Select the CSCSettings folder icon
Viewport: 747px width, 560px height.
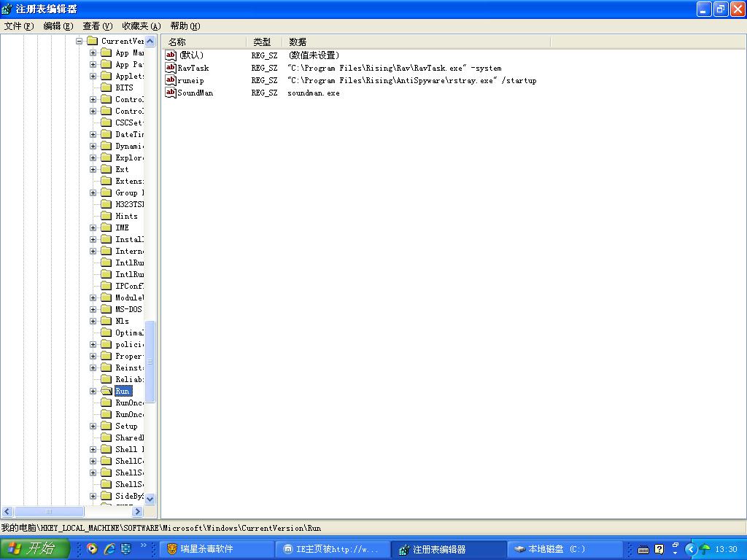point(107,122)
